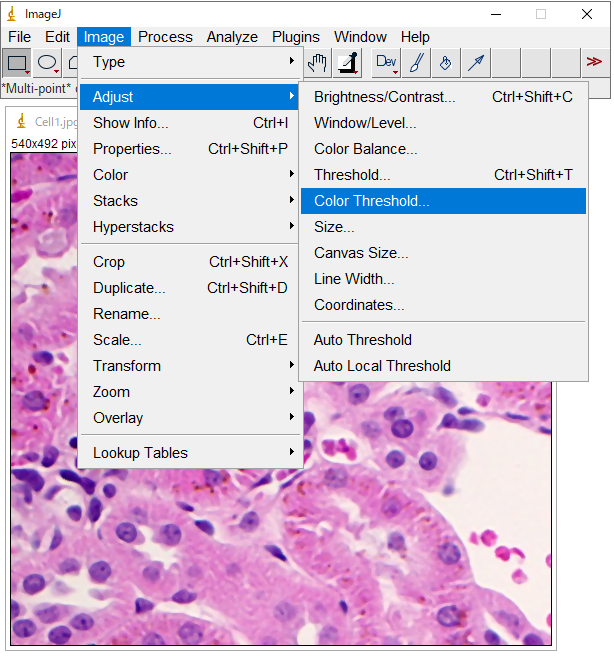614x663 pixels.
Task: Open the Process menu
Action: 165,37
